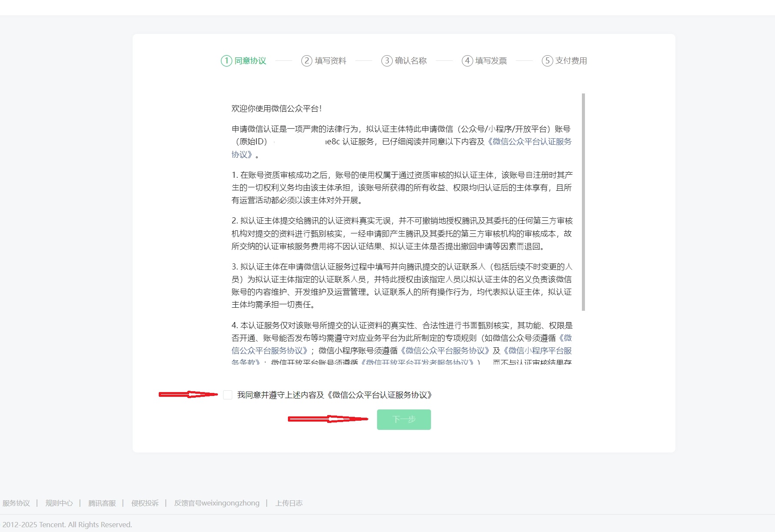Select step 4 填写发票
This screenshot has height=532, width=775.
click(x=484, y=61)
